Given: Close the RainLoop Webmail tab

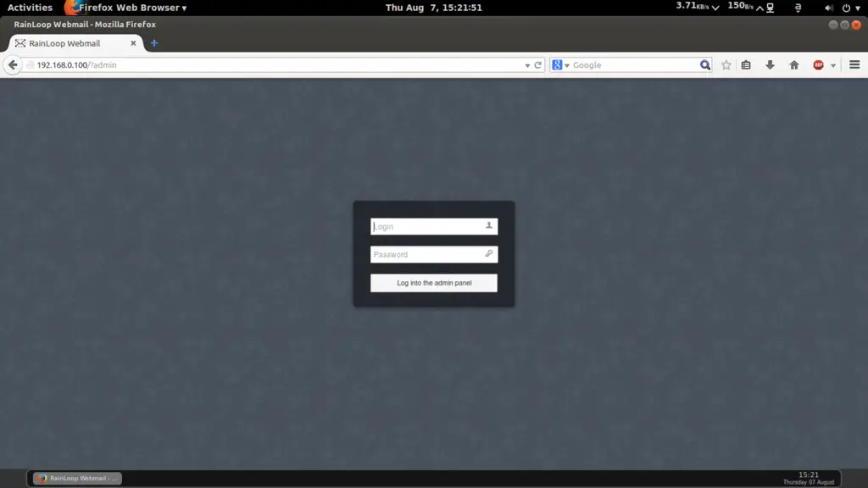Looking at the screenshot, I should point(133,43).
